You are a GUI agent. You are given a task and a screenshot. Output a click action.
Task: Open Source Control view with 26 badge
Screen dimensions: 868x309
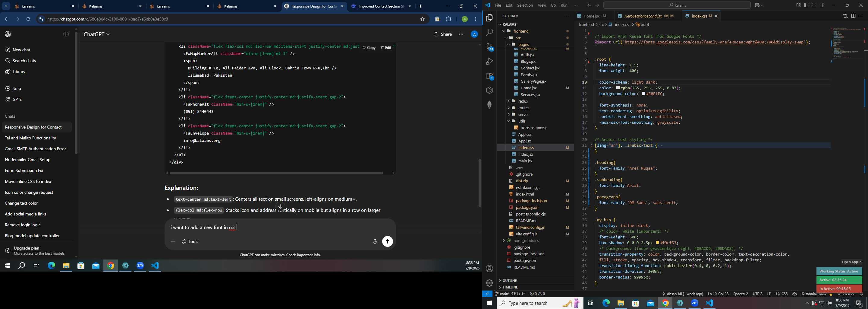(489, 47)
